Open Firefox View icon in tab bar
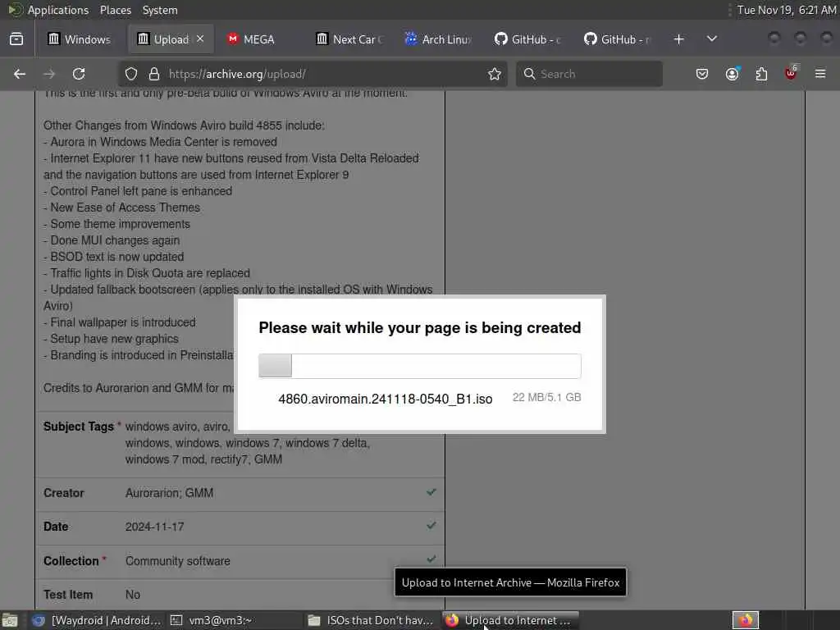The width and height of the screenshot is (840, 630). (x=16, y=39)
